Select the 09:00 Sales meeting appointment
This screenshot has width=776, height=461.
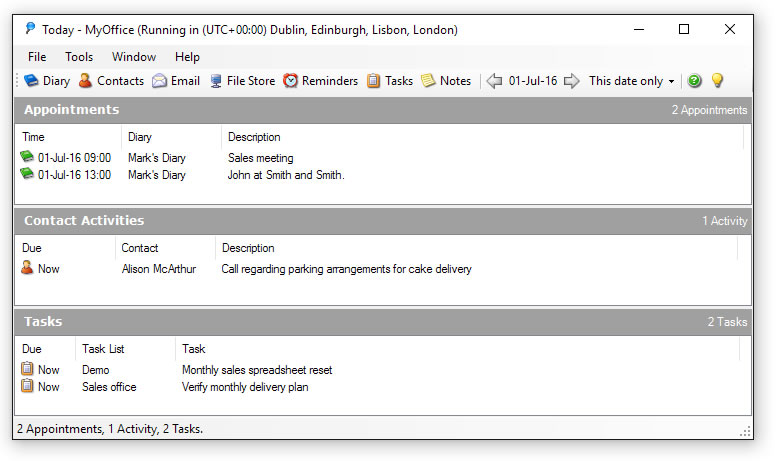click(x=260, y=158)
